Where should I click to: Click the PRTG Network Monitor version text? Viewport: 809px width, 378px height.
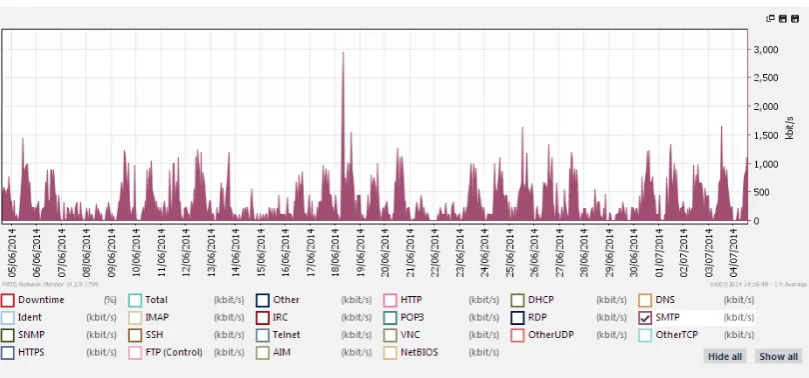tap(50, 284)
